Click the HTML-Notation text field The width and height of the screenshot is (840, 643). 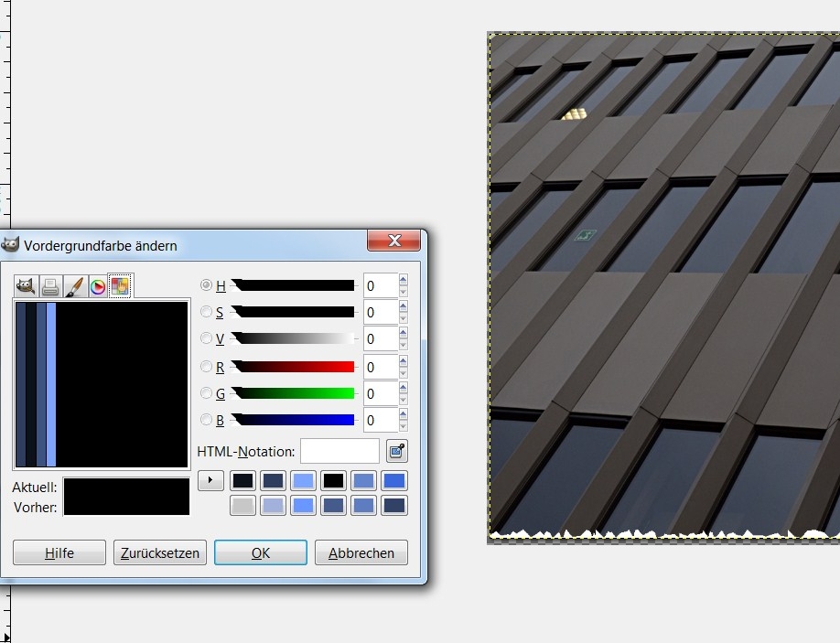[339, 451]
